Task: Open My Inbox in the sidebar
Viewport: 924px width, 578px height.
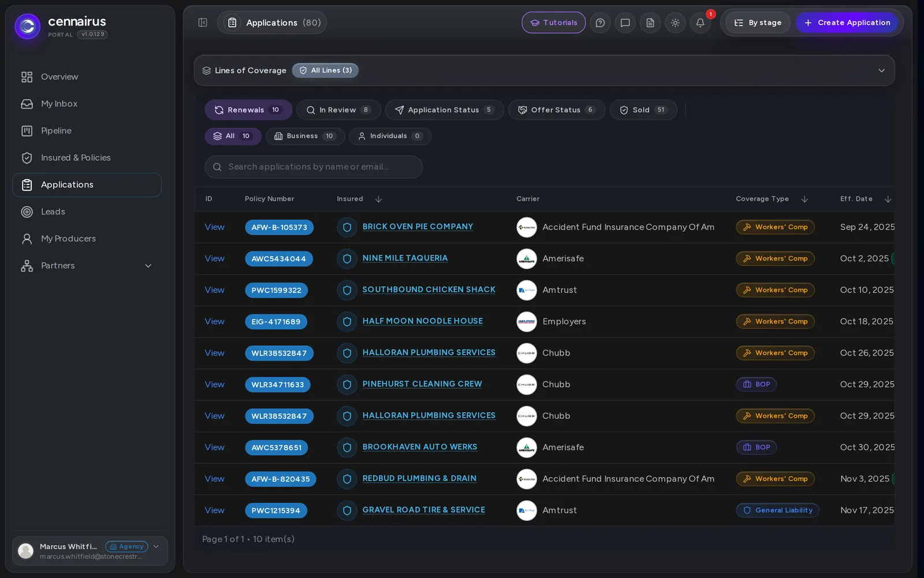Action: tap(87, 104)
